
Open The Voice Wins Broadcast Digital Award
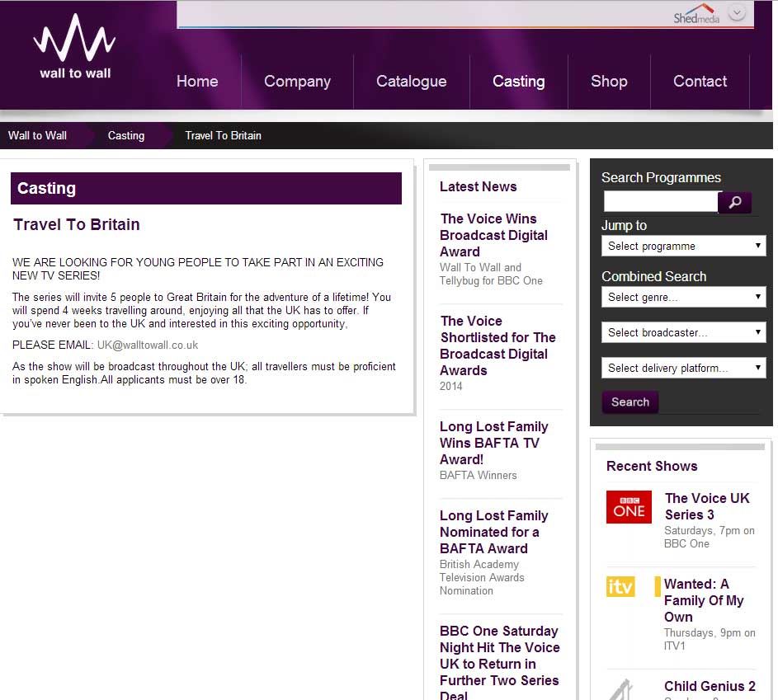click(x=493, y=235)
